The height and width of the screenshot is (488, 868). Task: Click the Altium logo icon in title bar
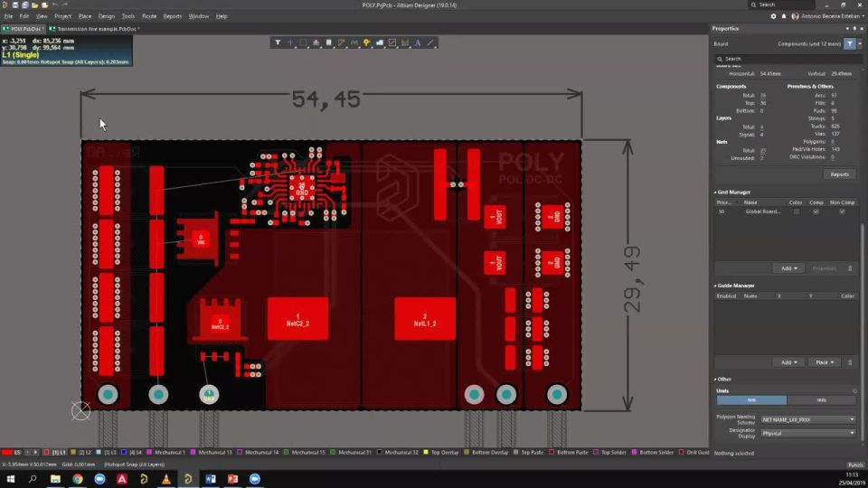[5, 5]
